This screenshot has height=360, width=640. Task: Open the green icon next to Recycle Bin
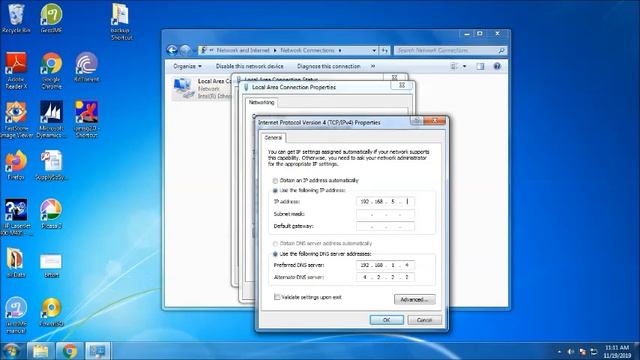coord(51,18)
